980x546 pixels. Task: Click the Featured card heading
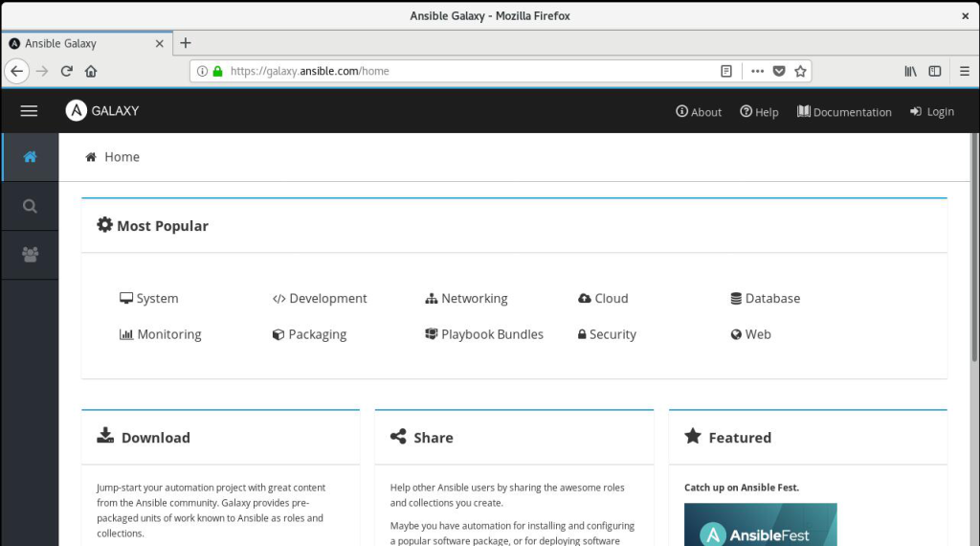click(728, 437)
